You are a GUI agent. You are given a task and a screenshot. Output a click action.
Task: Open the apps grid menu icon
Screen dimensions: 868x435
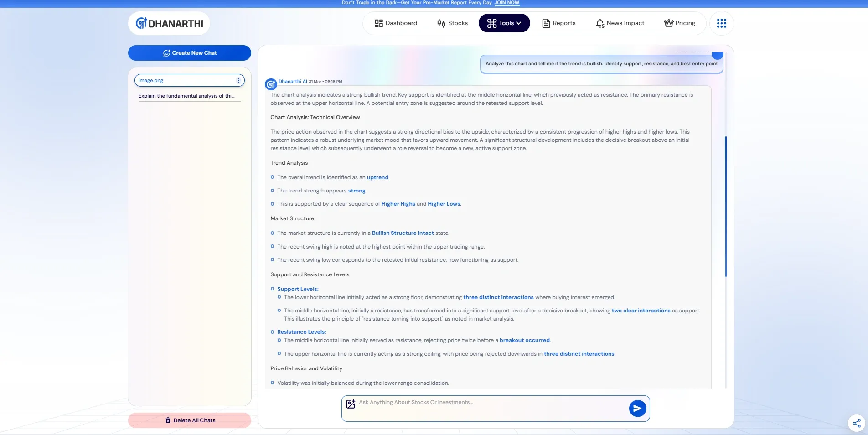(721, 23)
